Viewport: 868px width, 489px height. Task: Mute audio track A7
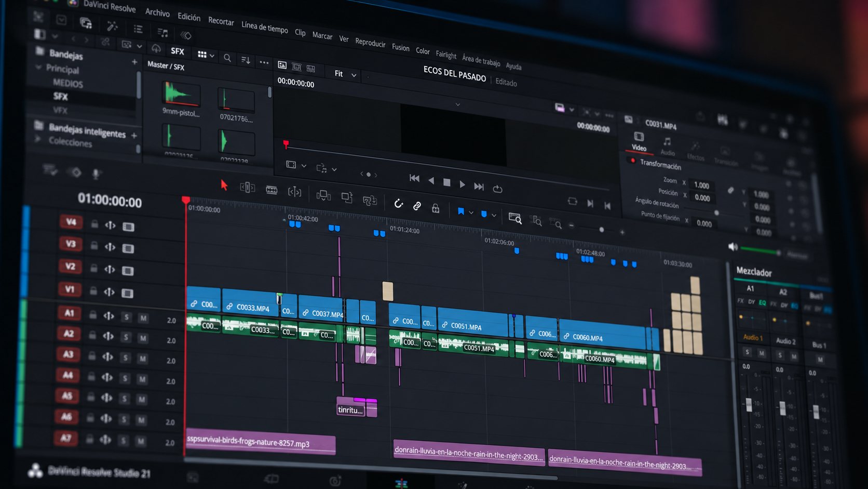(141, 441)
